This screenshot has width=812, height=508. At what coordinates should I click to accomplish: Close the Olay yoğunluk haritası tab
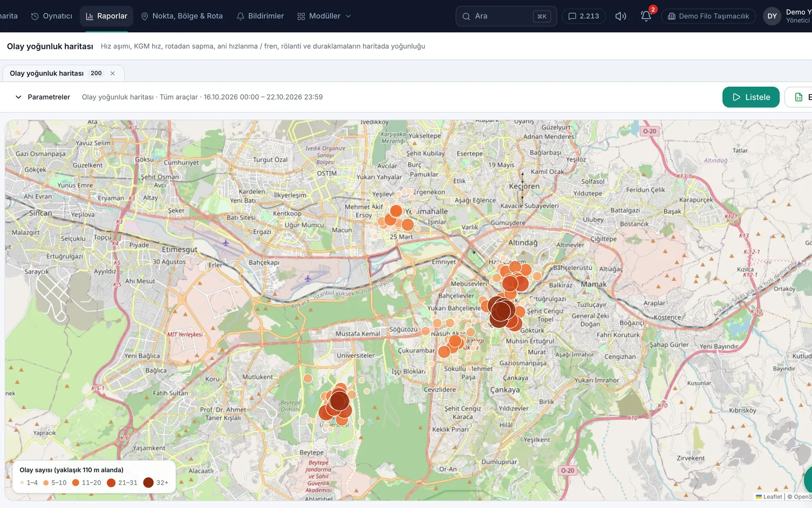pyautogui.click(x=113, y=73)
